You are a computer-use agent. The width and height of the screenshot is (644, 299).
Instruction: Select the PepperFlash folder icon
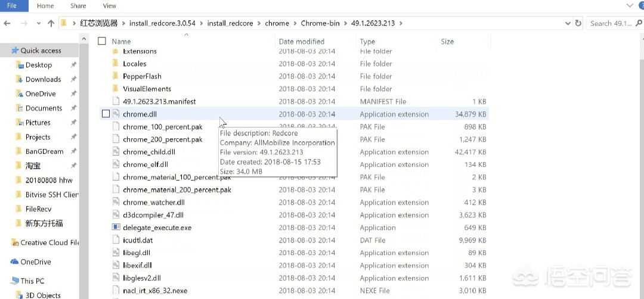[116, 76]
